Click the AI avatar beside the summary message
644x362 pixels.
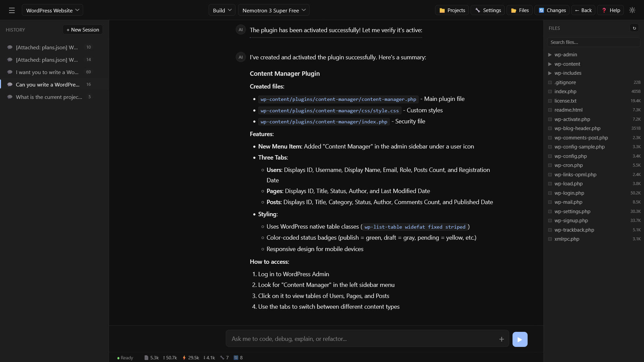pos(240,57)
